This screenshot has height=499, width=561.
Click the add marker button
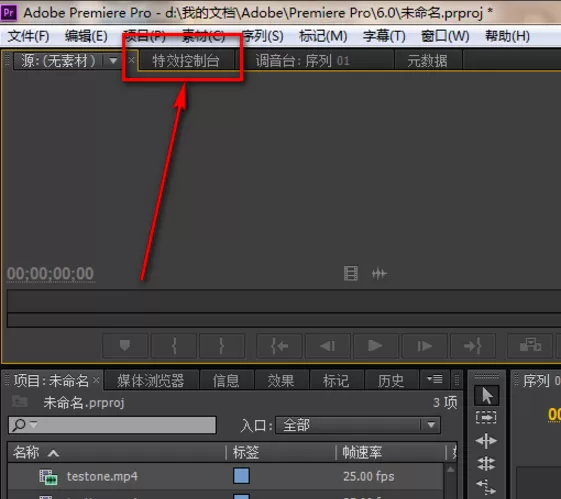tap(125, 346)
